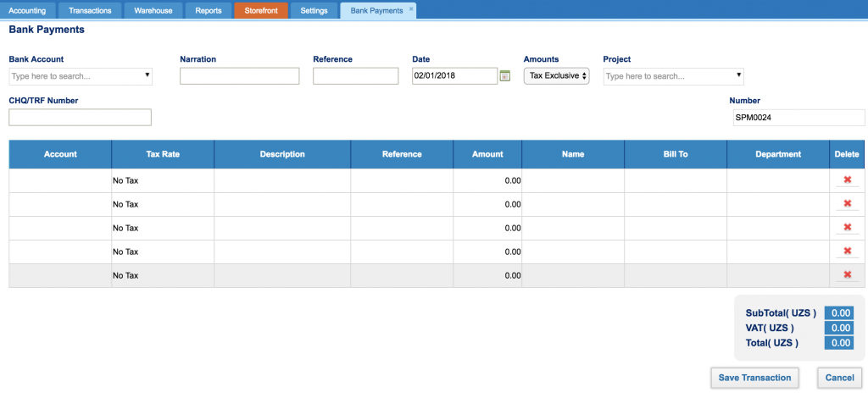Open the Tax Exclusive amounts dropdown
This screenshot has height=398, width=868.
pyautogui.click(x=556, y=75)
